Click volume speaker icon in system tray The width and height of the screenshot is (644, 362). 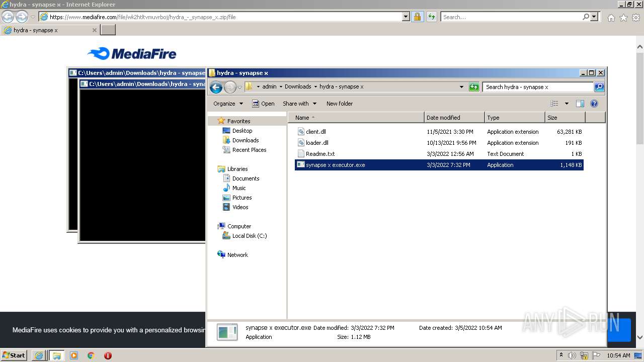point(572,355)
